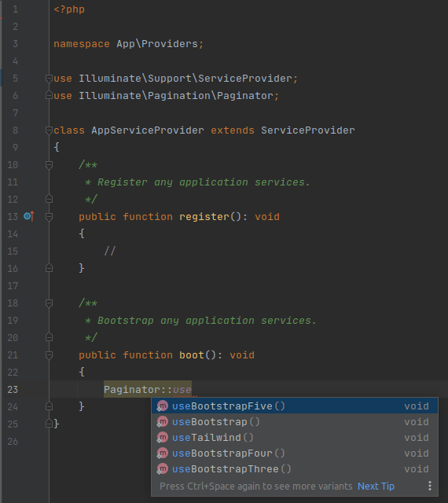
Task: Click the method icon beside useBootstrap()
Action: click(x=163, y=422)
